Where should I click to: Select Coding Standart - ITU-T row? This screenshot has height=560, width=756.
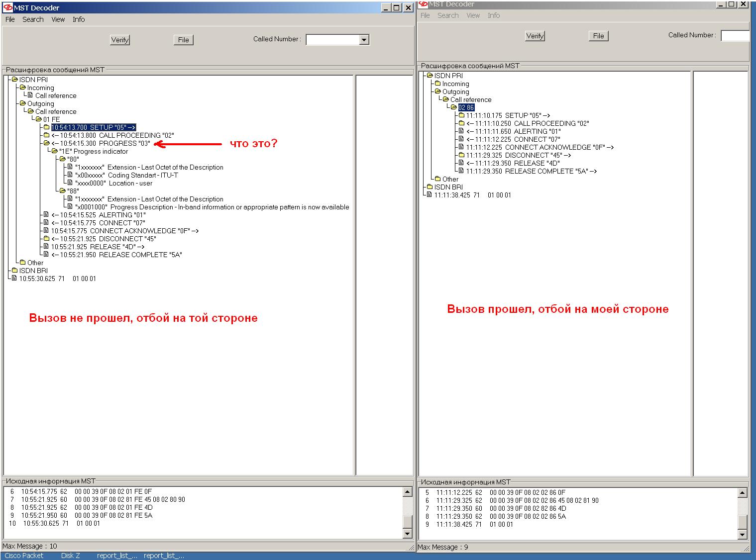(x=126, y=175)
